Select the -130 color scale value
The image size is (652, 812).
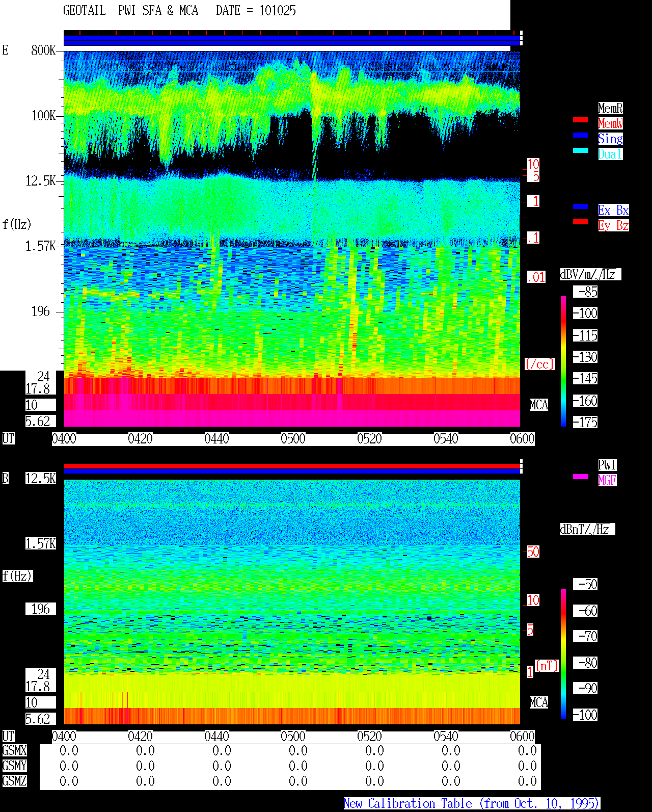pyautogui.click(x=586, y=357)
